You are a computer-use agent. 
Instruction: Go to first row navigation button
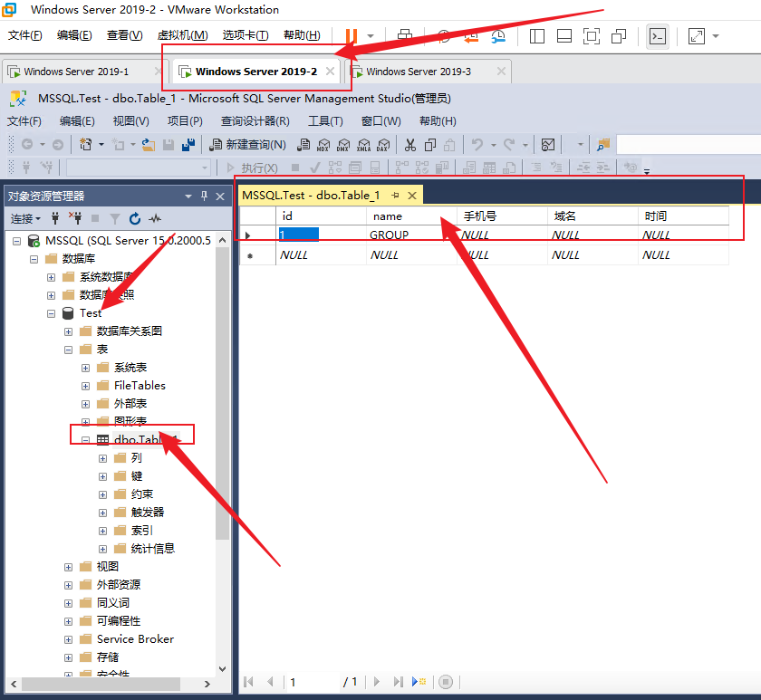249,682
